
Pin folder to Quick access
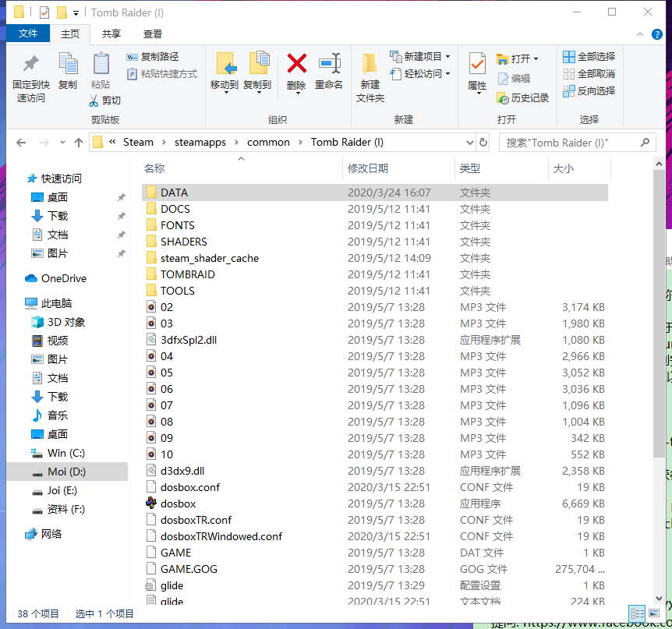[30, 78]
